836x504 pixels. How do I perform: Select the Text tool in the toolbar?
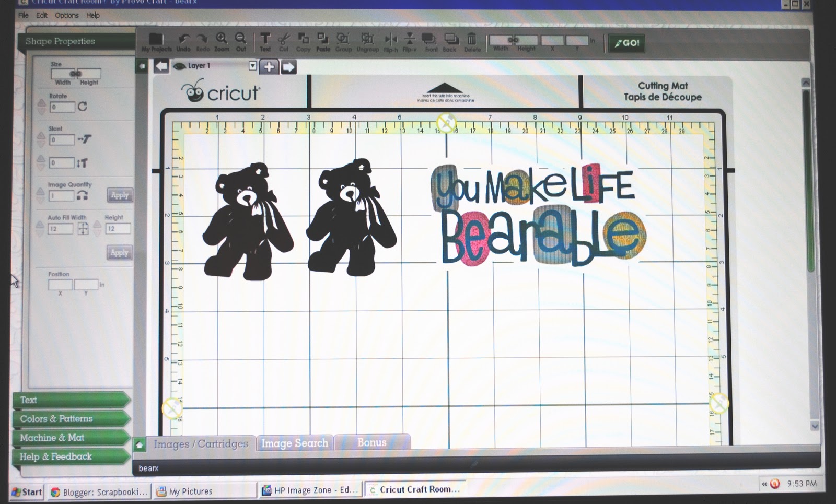point(265,42)
